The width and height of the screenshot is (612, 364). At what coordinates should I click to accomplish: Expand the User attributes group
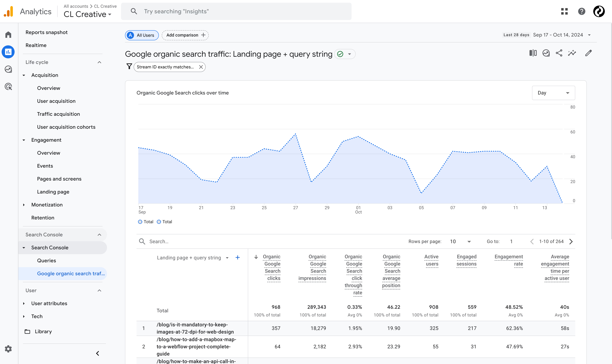point(24,303)
